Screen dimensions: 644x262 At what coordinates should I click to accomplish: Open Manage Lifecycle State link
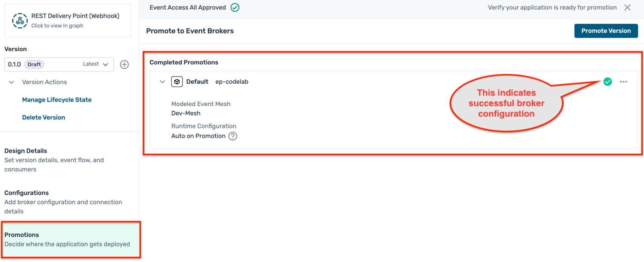pos(57,100)
